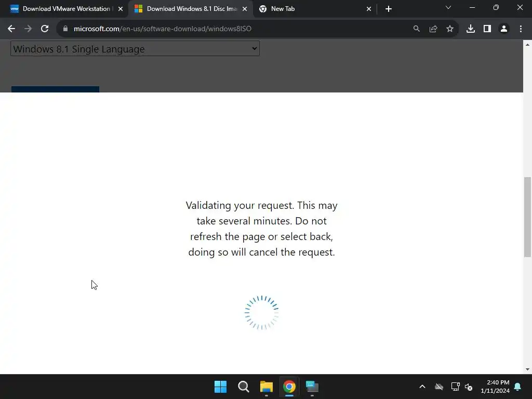
Task: Switch to Download VMware Workstation tab
Action: [x=66, y=9]
